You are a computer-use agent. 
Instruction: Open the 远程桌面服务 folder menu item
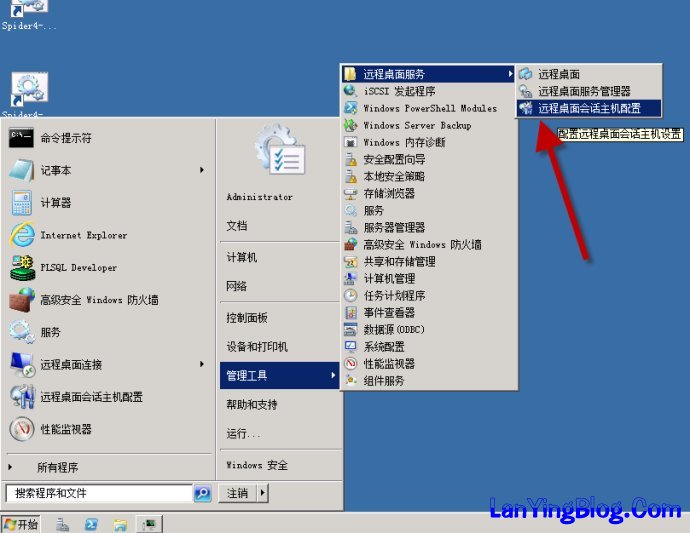click(428, 74)
